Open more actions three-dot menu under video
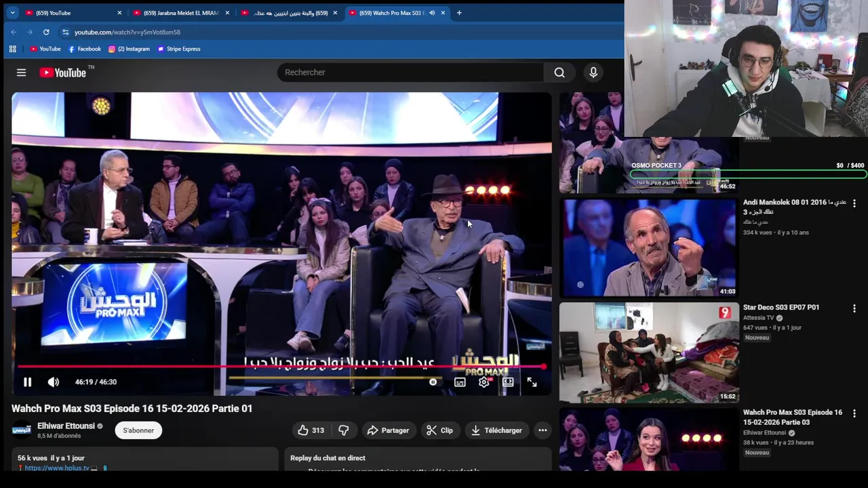Screen dimensions: 868x488 [542, 430]
